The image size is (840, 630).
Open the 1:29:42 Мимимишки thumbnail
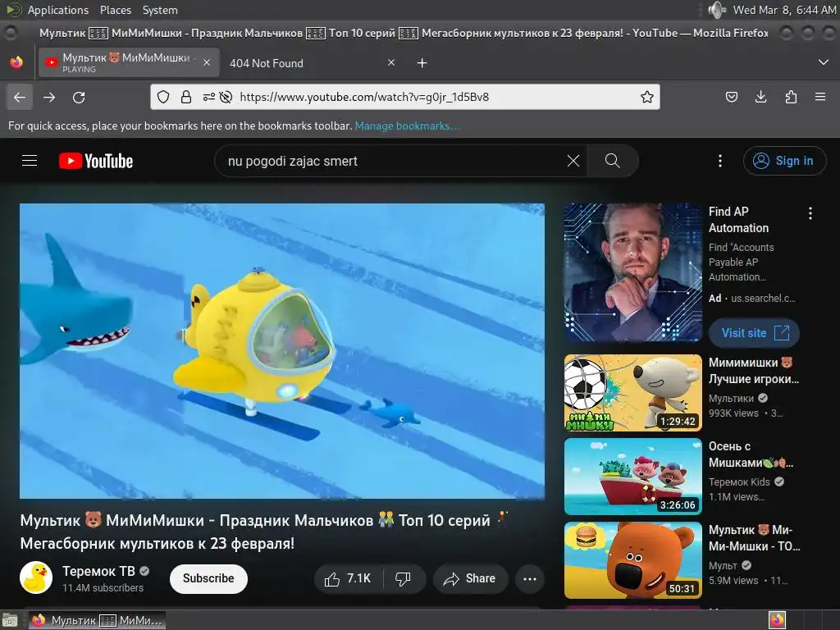point(632,393)
